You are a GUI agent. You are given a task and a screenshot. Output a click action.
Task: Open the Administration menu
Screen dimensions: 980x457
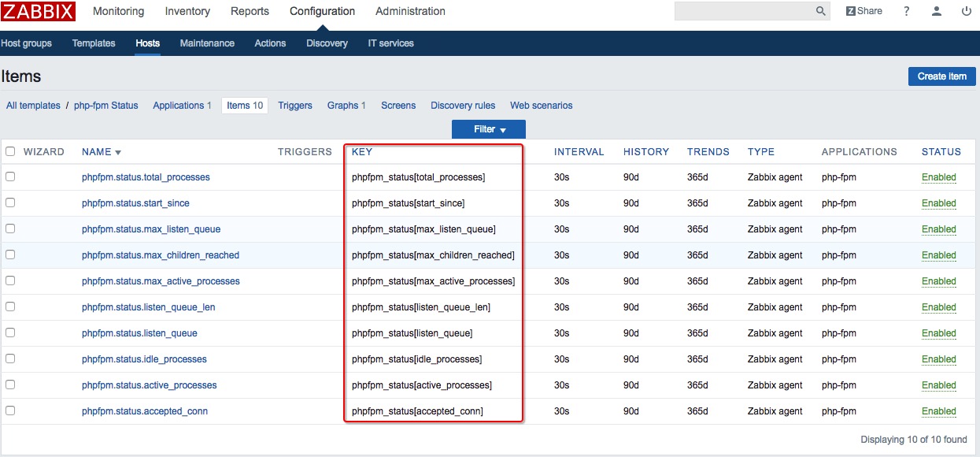pyautogui.click(x=410, y=11)
